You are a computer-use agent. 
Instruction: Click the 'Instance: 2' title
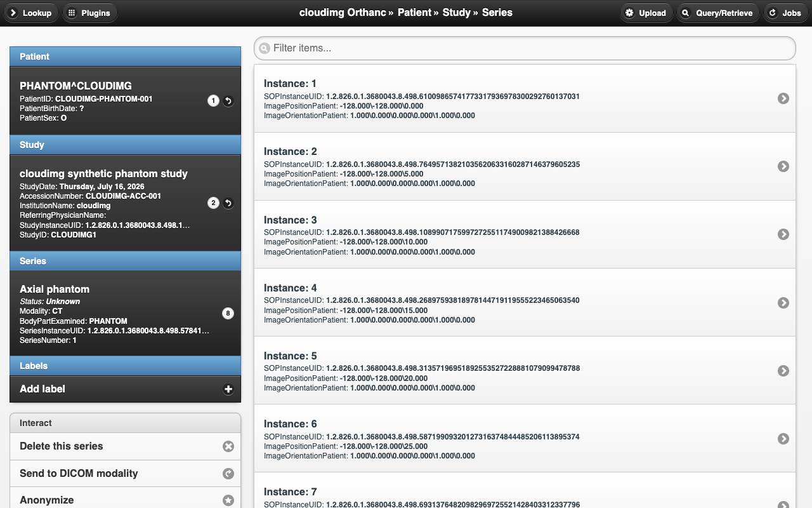click(x=290, y=152)
